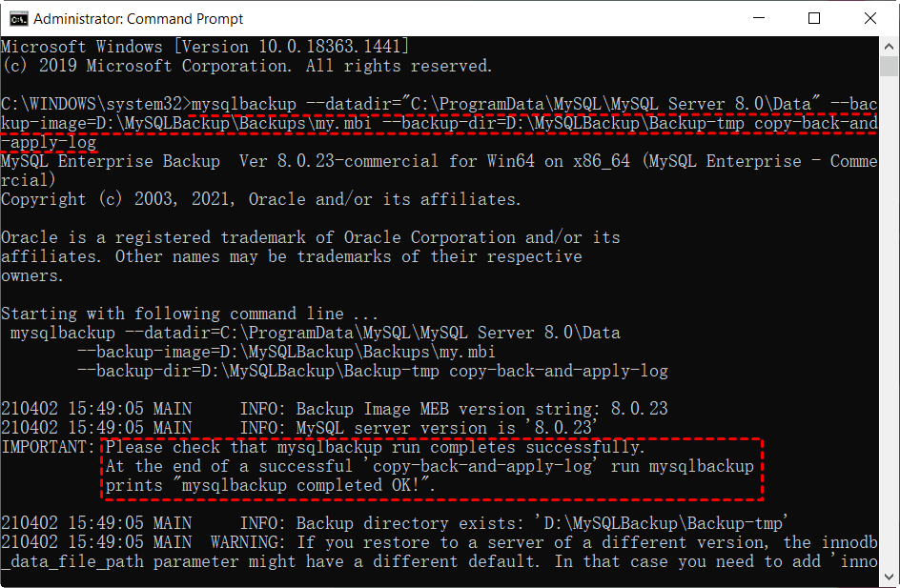Click the scrollbar up arrow
This screenshot has width=900, height=588.
point(890,46)
